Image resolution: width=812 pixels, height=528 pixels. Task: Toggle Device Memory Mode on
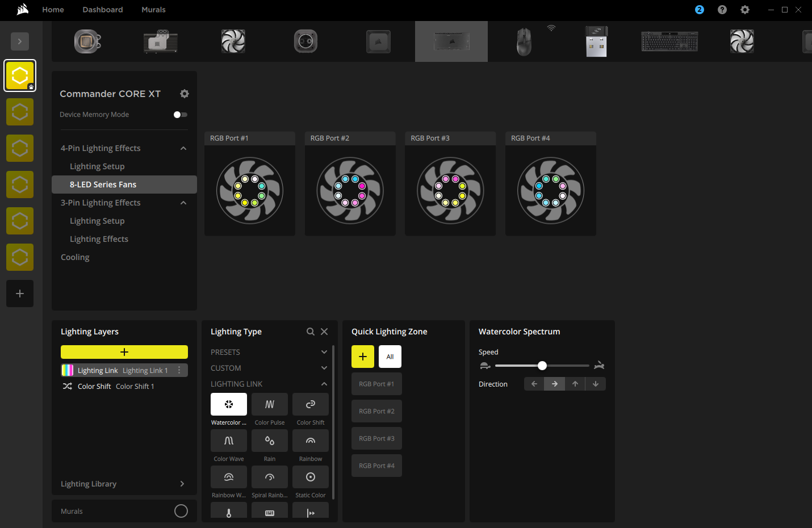(x=179, y=114)
